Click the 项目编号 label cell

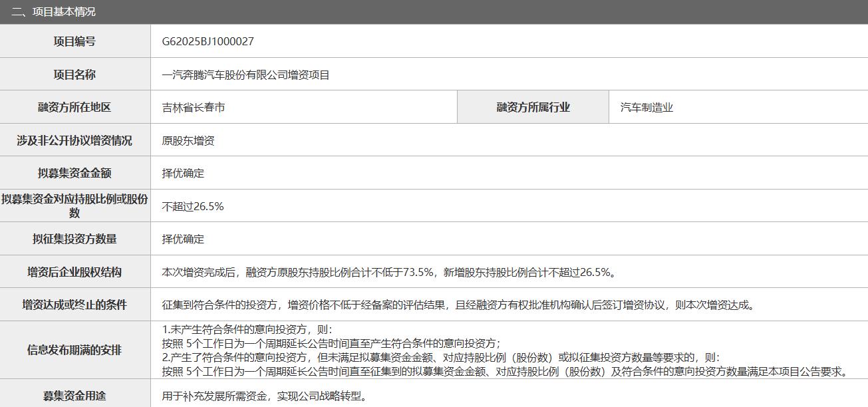pos(74,41)
